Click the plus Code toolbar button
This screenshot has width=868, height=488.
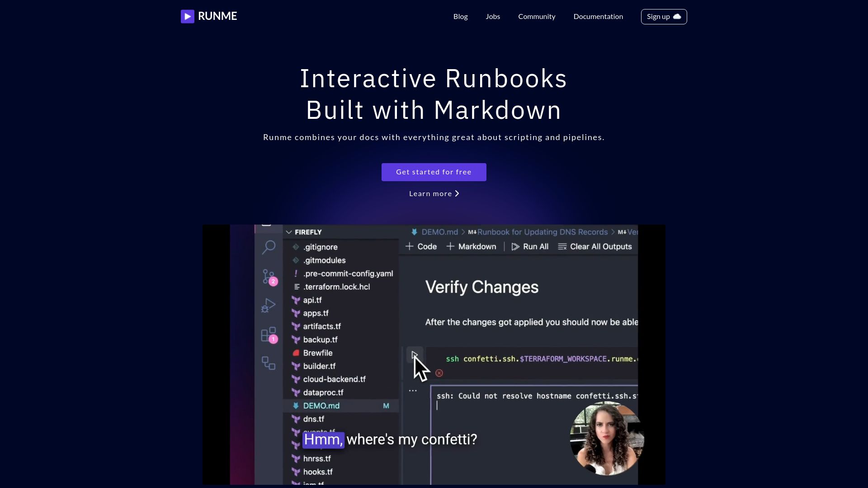[x=421, y=247]
